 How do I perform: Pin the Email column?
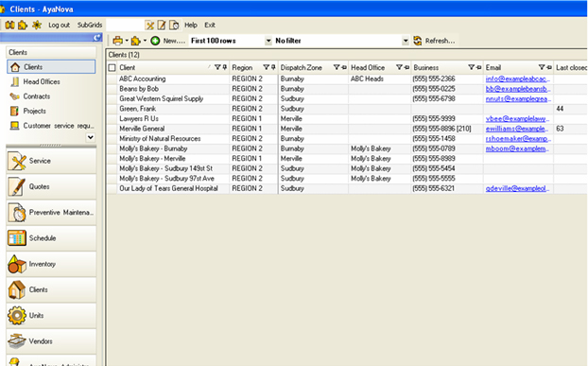tap(549, 67)
